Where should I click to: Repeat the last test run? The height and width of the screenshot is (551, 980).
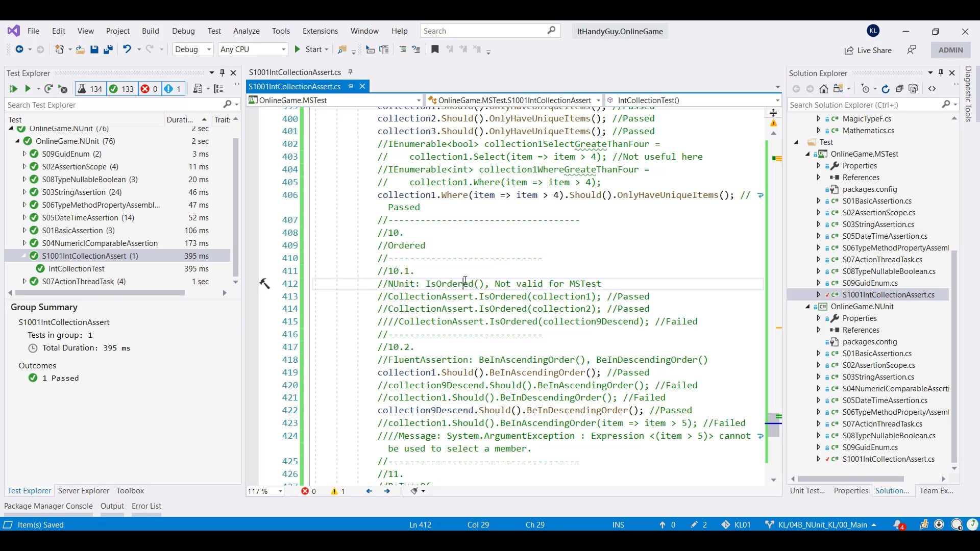[49, 89]
